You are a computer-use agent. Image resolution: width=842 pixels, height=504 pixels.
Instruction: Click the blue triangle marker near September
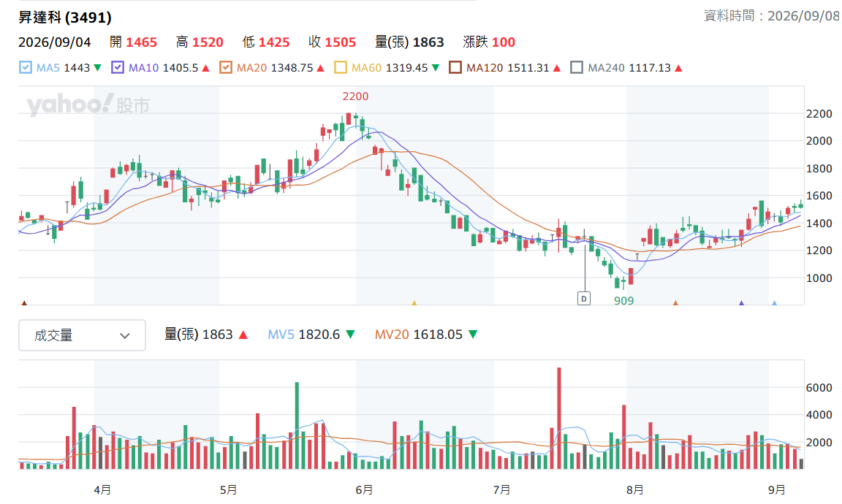coord(774,303)
